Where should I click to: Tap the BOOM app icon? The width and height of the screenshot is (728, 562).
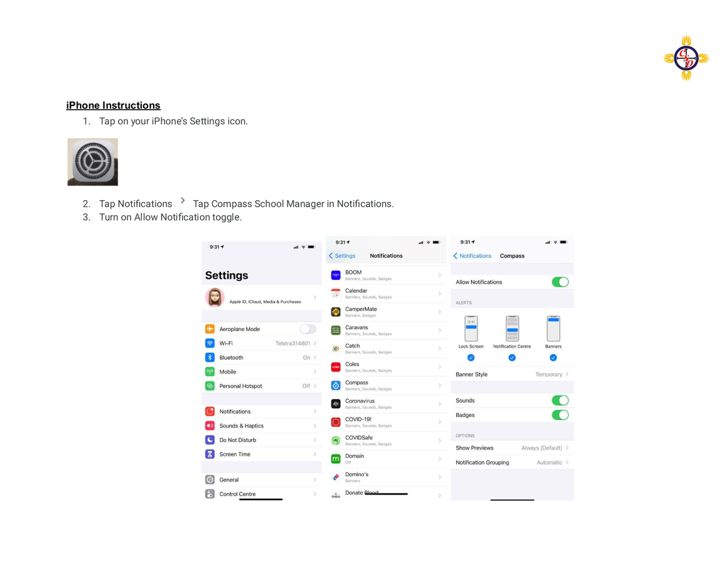[x=335, y=275]
